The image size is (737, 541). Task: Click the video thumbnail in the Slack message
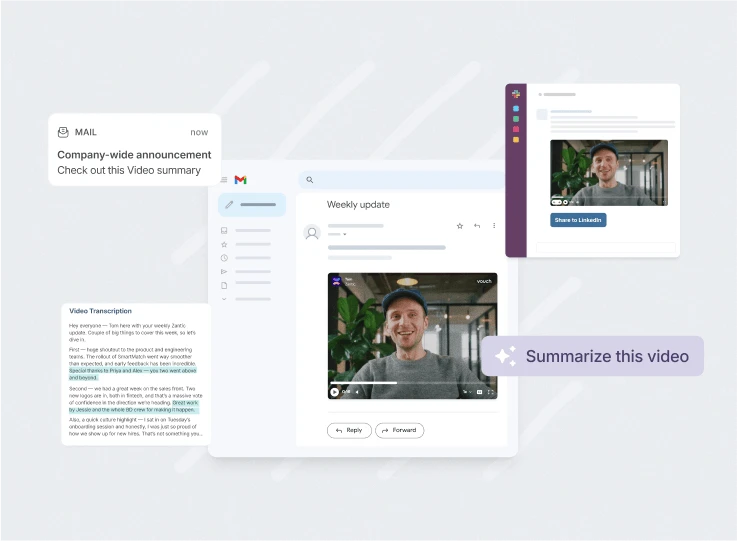[609, 172]
